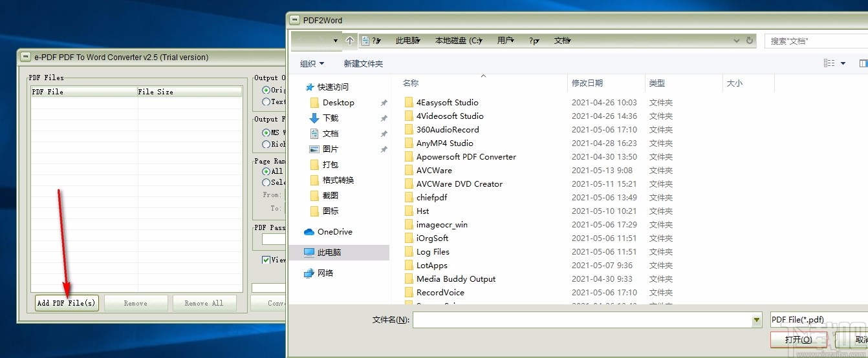Select the Log Files folder name
Image resolution: width=868 pixels, height=358 pixels.
tap(433, 251)
